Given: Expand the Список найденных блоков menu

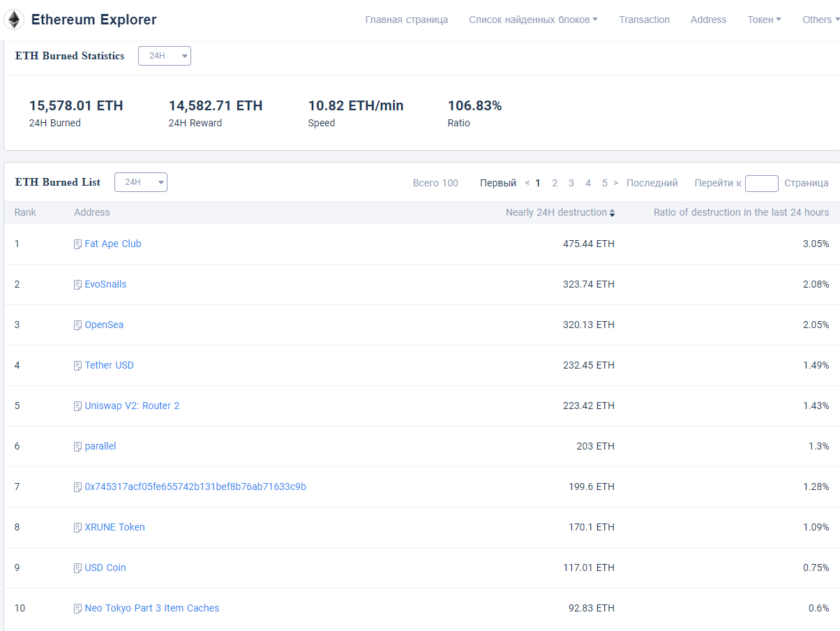Looking at the screenshot, I should (533, 20).
